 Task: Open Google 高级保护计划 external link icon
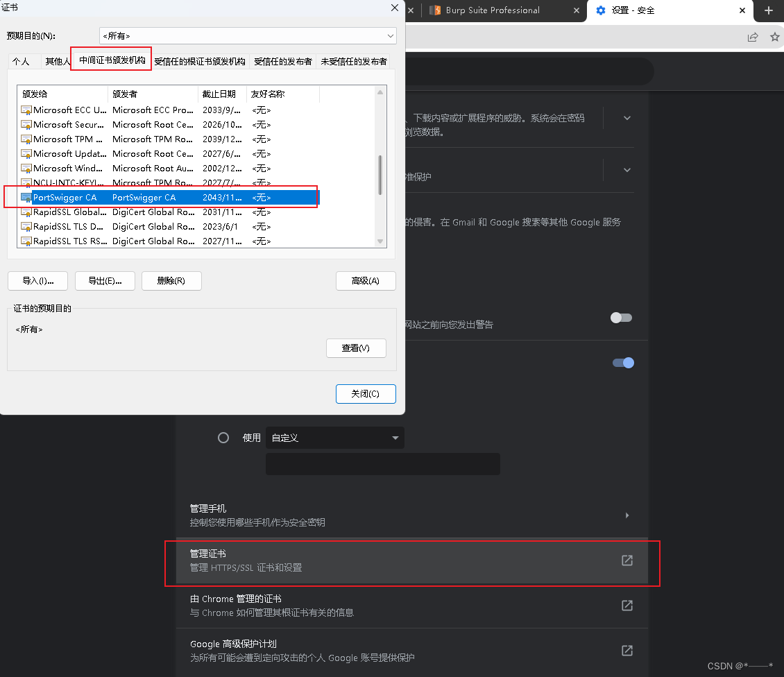[x=627, y=651]
